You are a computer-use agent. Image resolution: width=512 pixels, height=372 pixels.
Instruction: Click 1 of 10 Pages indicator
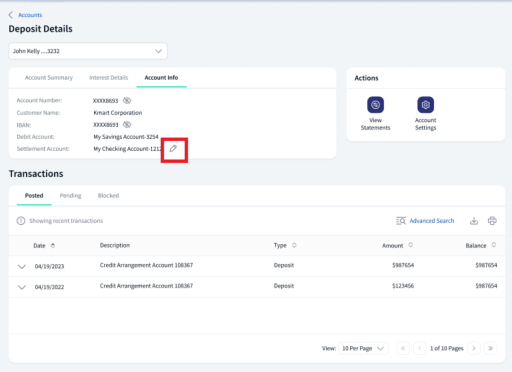pyautogui.click(x=447, y=348)
